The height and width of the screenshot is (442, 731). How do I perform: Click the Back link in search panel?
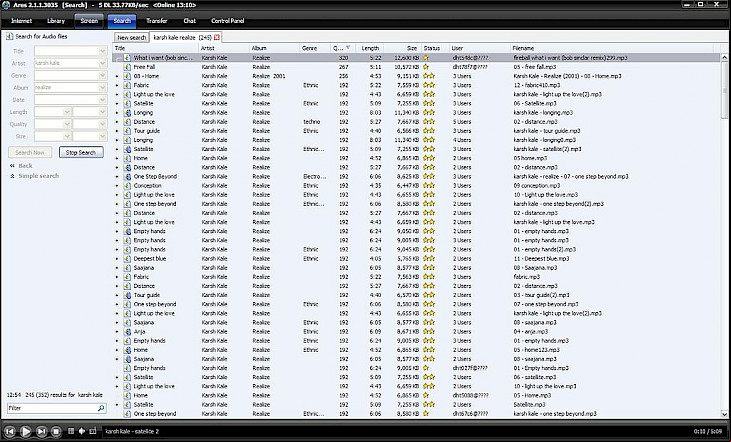[25, 166]
